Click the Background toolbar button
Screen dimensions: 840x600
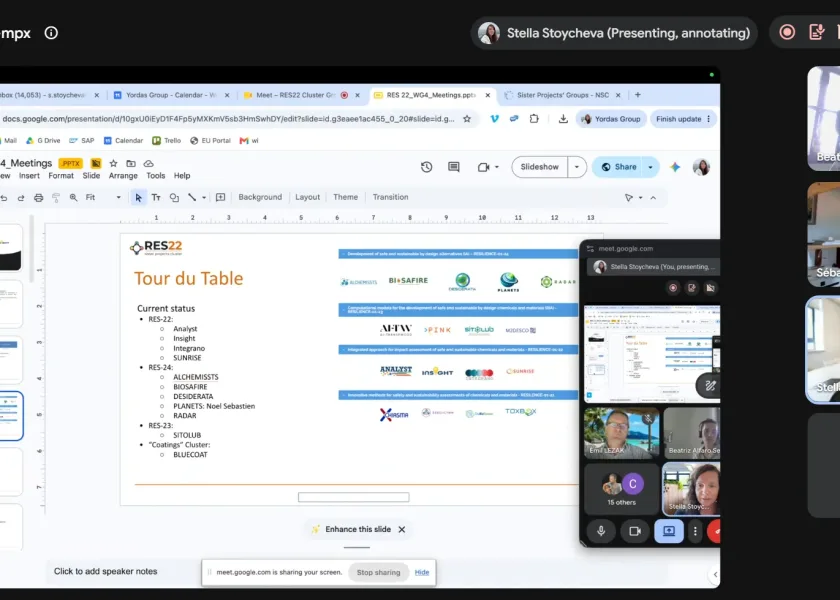260,197
